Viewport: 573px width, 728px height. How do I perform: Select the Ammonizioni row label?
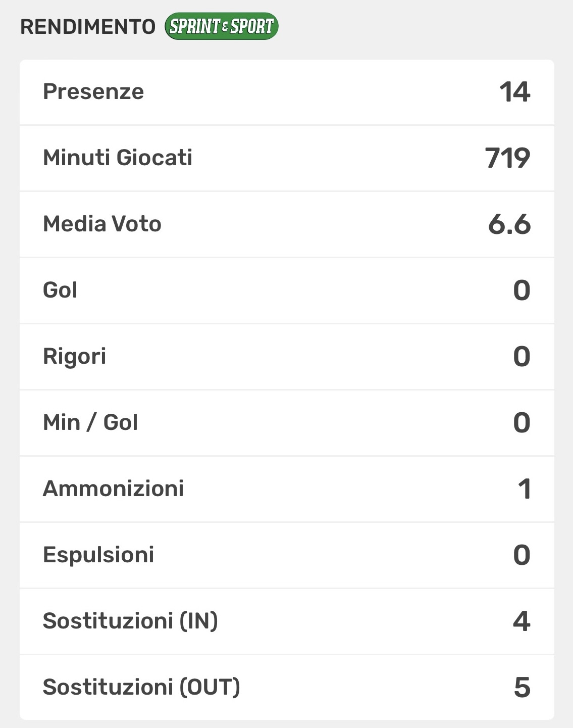tap(113, 489)
